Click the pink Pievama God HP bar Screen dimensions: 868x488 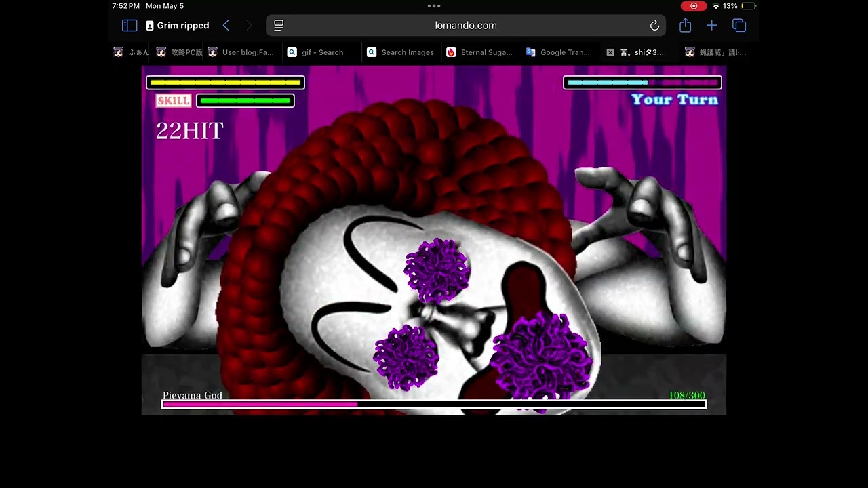click(x=434, y=404)
